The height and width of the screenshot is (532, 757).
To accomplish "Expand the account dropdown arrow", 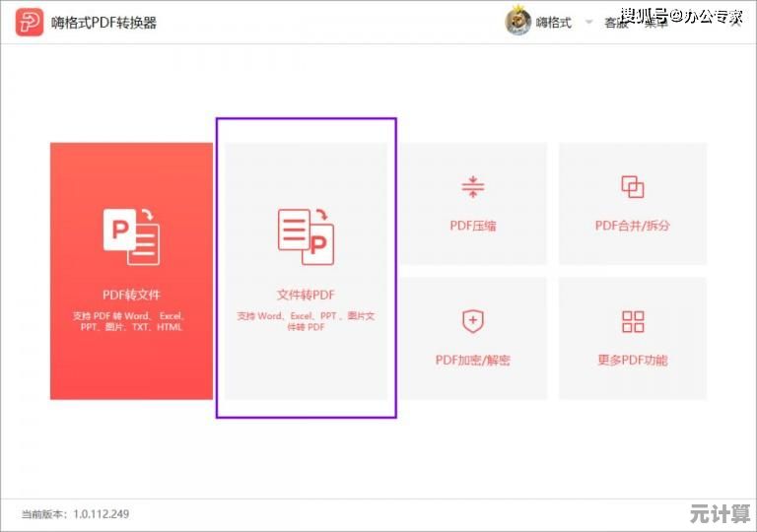I will (x=589, y=22).
